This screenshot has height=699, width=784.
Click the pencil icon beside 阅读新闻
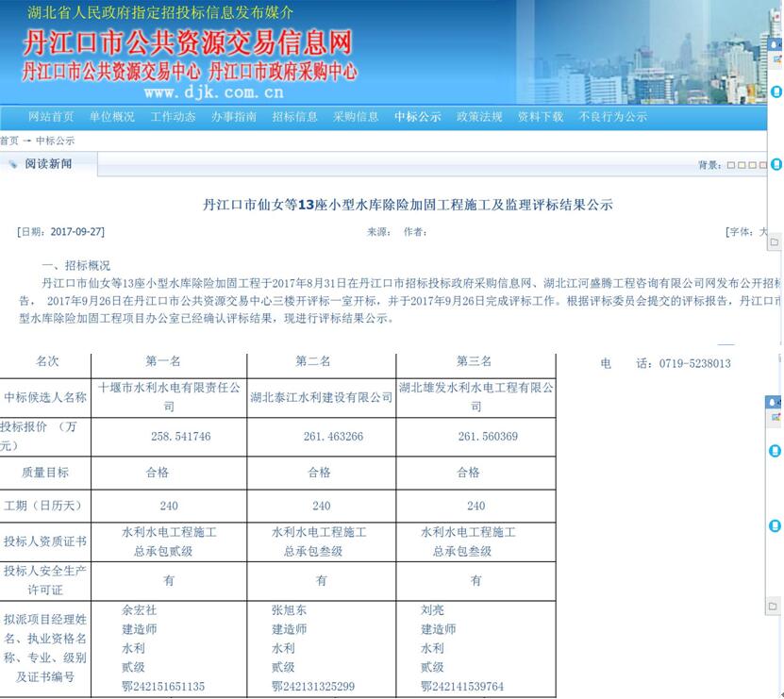13,164
